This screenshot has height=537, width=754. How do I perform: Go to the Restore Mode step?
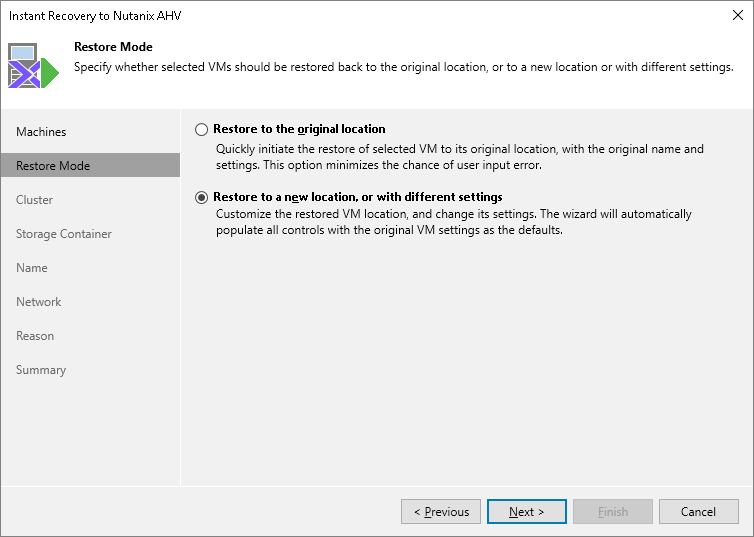(x=53, y=166)
